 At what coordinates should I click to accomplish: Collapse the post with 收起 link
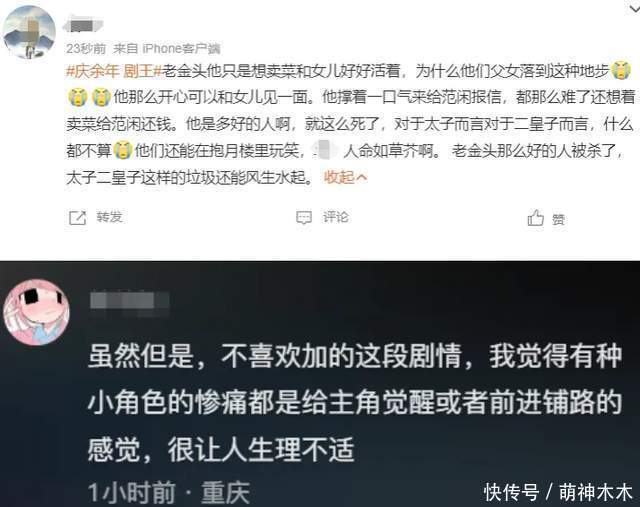click(x=339, y=177)
